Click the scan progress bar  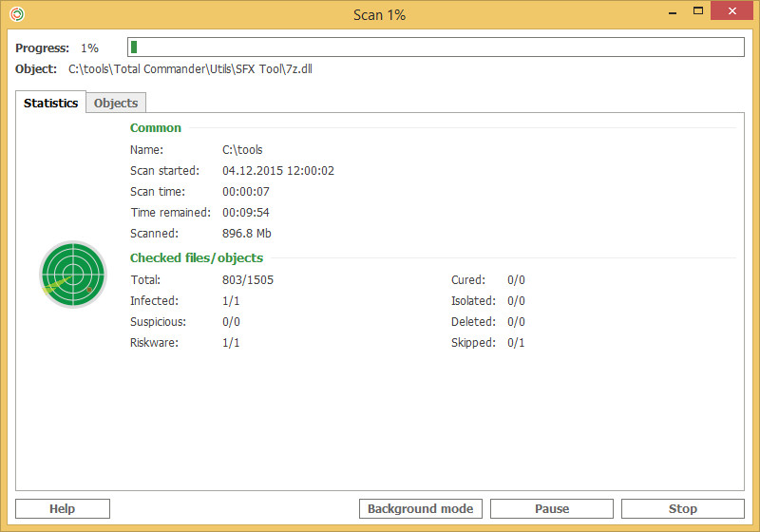[x=436, y=47]
